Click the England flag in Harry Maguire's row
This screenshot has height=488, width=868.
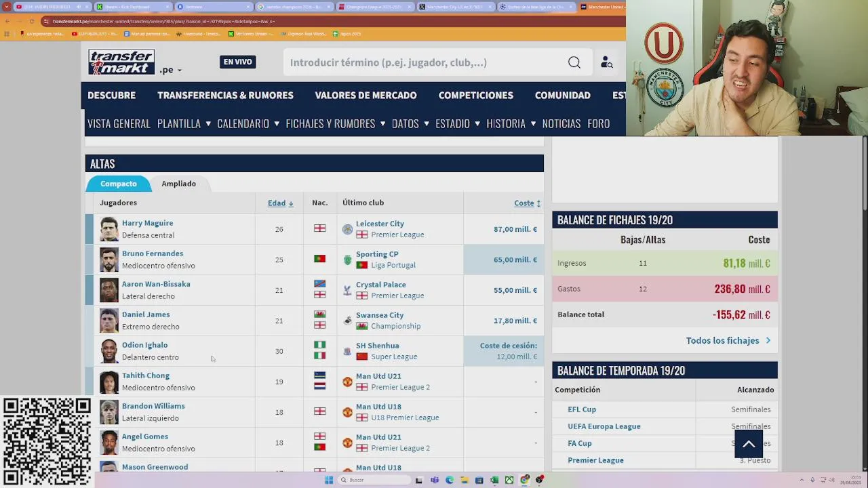[x=319, y=228]
